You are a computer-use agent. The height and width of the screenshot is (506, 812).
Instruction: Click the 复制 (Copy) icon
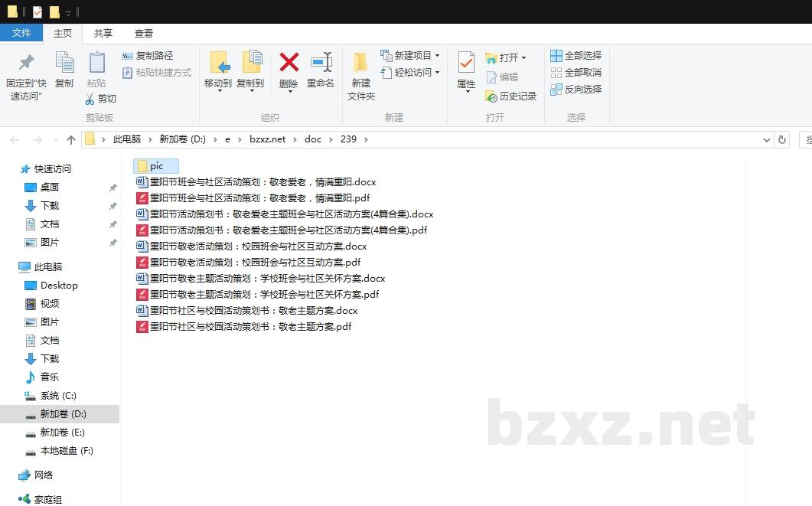(x=64, y=73)
